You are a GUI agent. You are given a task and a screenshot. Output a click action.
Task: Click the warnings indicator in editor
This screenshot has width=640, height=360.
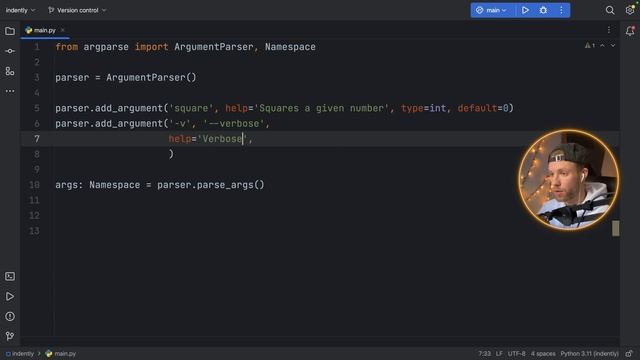[589, 45]
